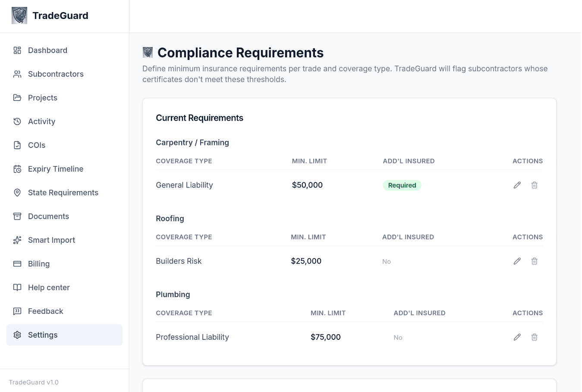Click the Activity history icon
Image resolution: width=582 pixels, height=392 pixels.
17,122
